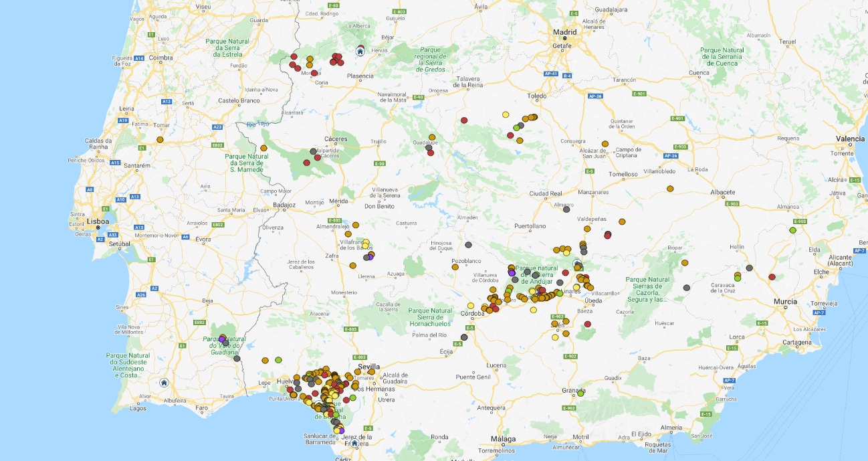Screen dimensions: 868x461
Task: Click the Valencia city label
Action: pos(850,139)
